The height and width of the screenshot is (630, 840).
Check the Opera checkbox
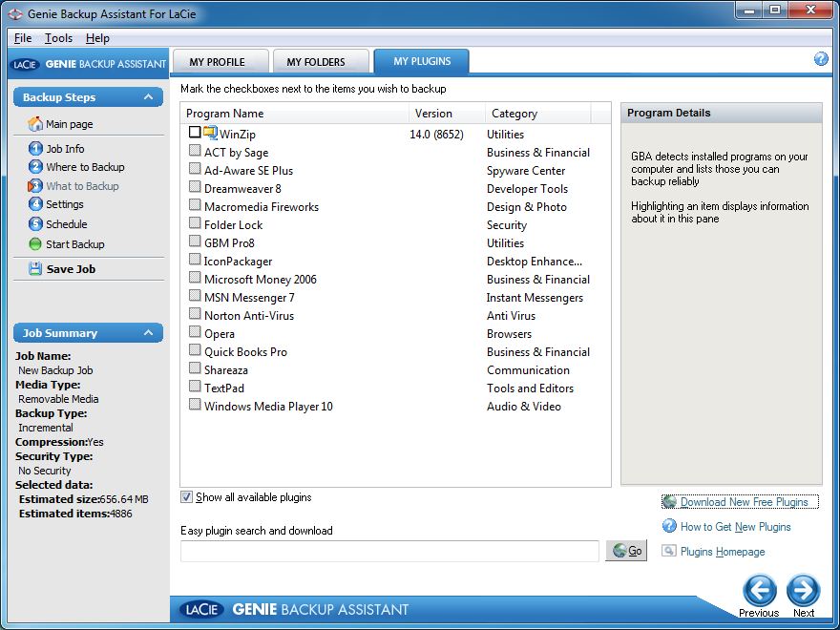point(195,332)
